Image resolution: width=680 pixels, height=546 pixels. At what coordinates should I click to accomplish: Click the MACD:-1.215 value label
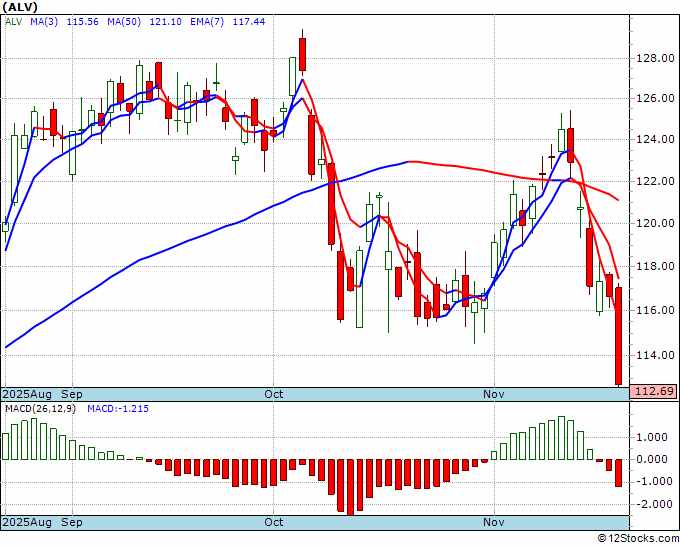click(118, 409)
